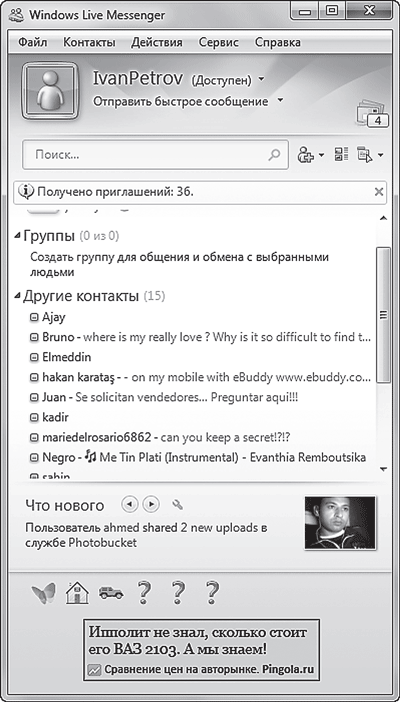Click the first question mark tab icon

pos(144,593)
